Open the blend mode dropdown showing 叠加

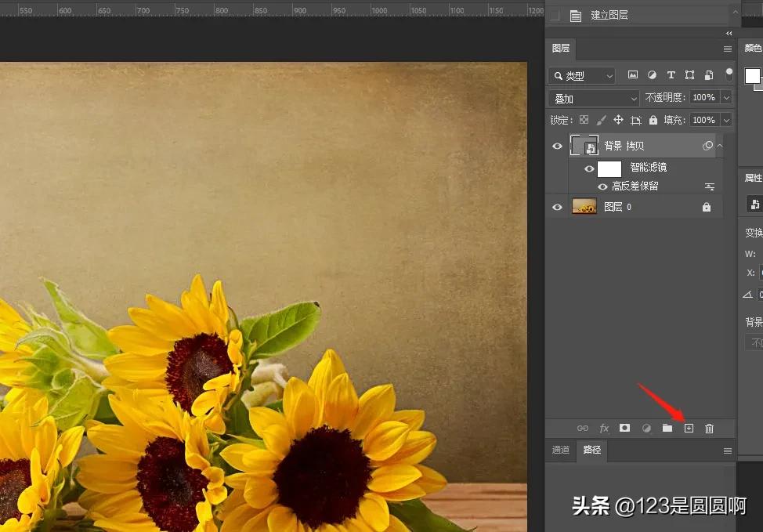click(x=592, y=98)
